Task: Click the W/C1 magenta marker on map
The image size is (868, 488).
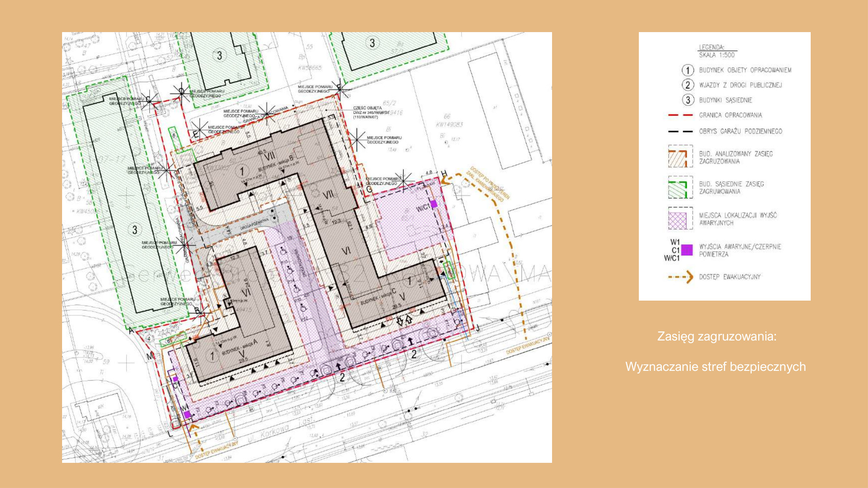Action: 434,204
